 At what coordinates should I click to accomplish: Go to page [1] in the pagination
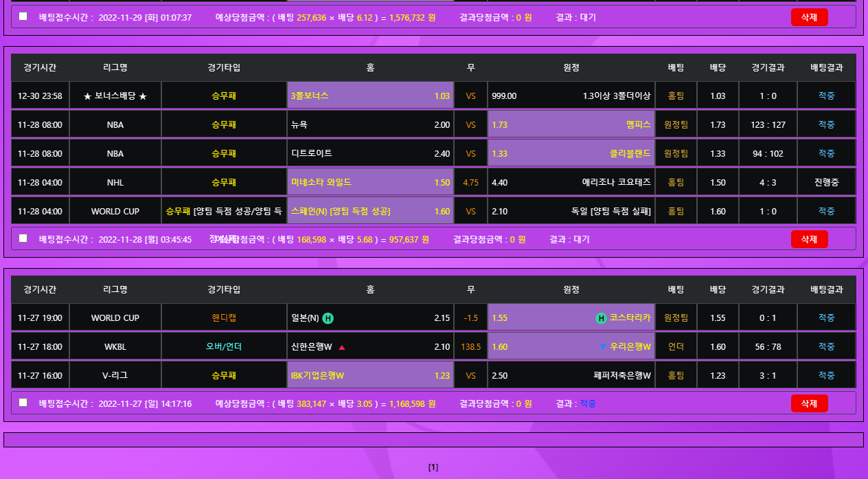(x=433, y=467)
